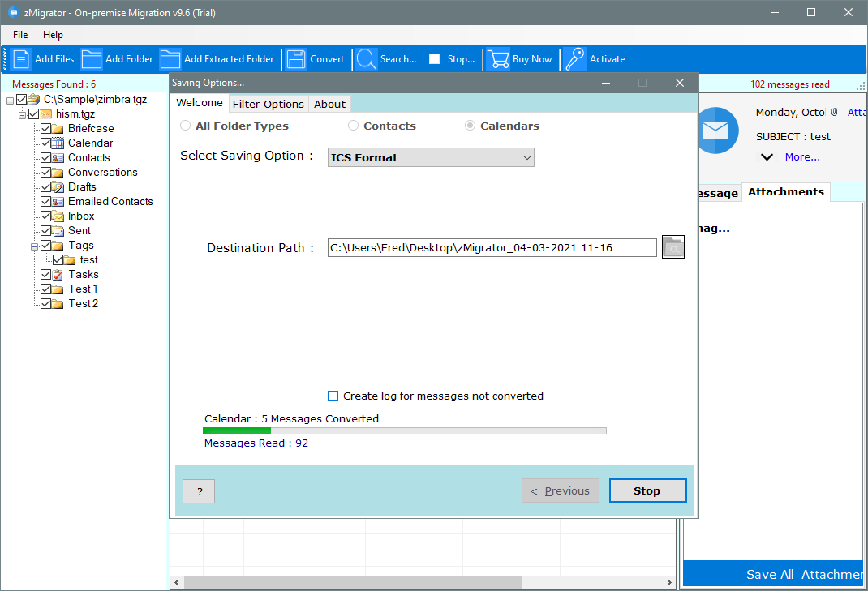Screen dimensions: 868x591
Task: Select the Contacts radio button
Action: [353, 126]
